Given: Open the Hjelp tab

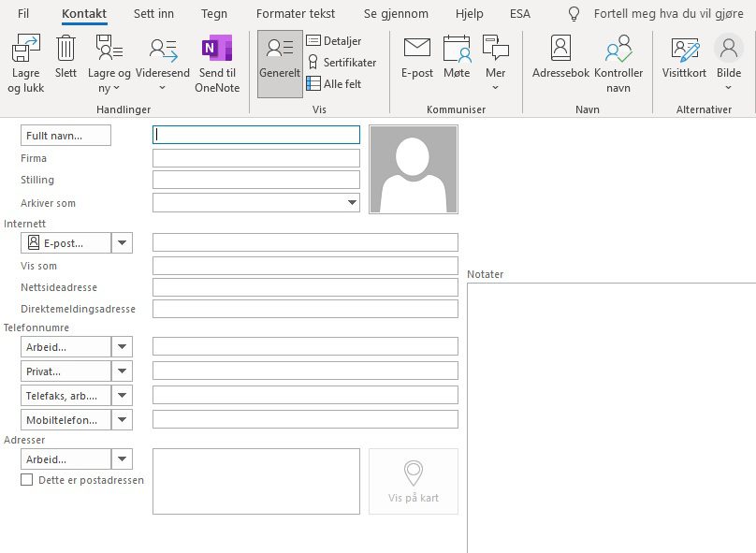Looking at the screenshot, I should tap(469, 13).
